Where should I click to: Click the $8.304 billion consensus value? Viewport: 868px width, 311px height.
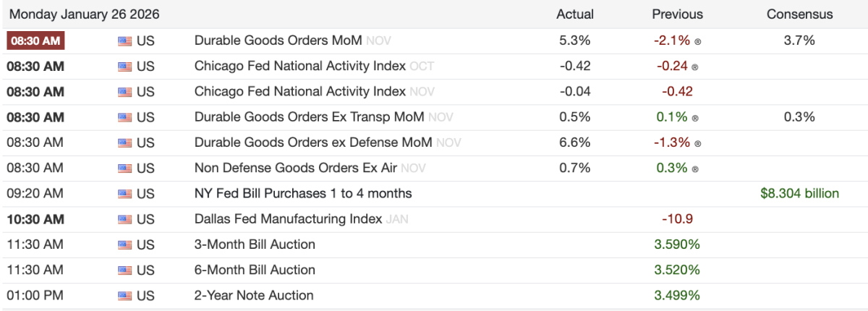click(x=799, y=193)
